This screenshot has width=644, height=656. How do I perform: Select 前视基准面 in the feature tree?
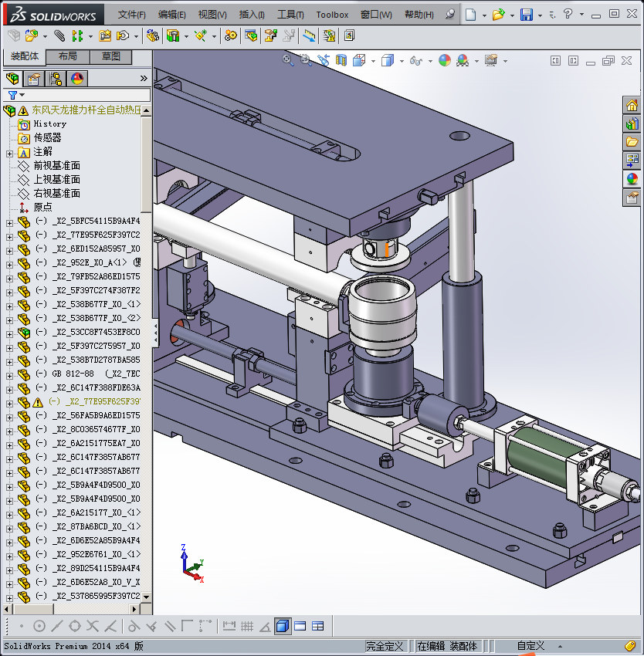(x=56, y=166)
